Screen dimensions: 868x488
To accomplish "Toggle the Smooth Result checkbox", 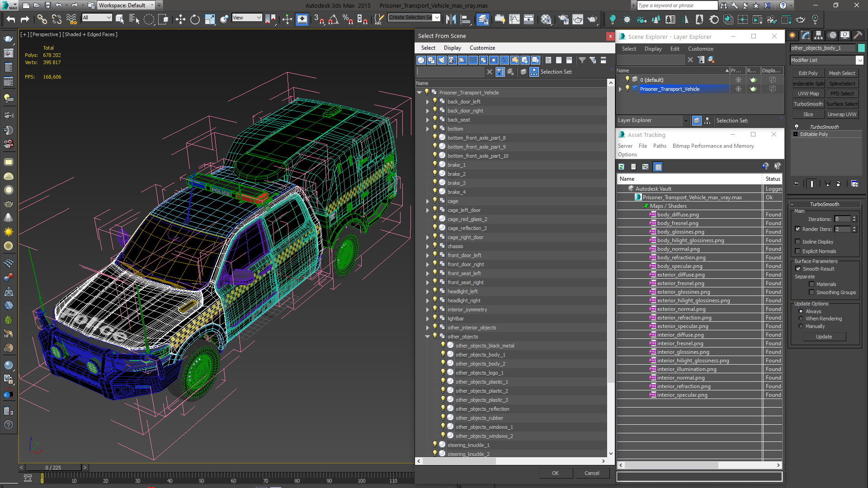I will click(798, 268).
